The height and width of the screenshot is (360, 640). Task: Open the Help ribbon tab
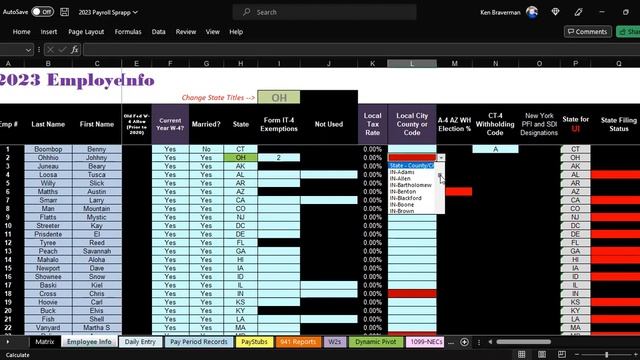[x=236, y=31]
